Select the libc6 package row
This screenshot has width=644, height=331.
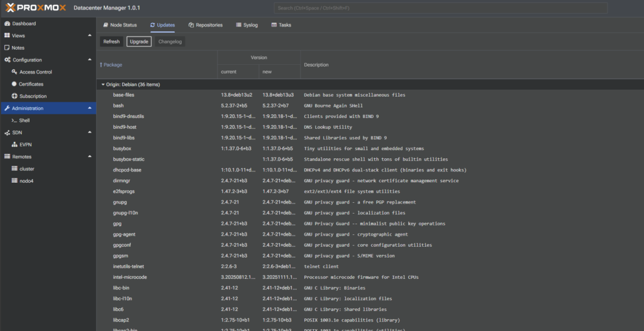pyautogui.click(x=370, y=309)
